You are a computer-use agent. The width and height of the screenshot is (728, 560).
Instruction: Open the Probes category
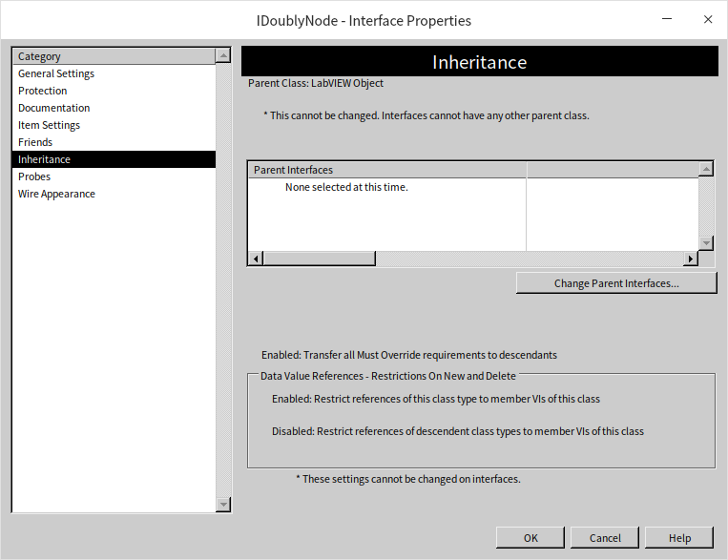coord(34,176)
